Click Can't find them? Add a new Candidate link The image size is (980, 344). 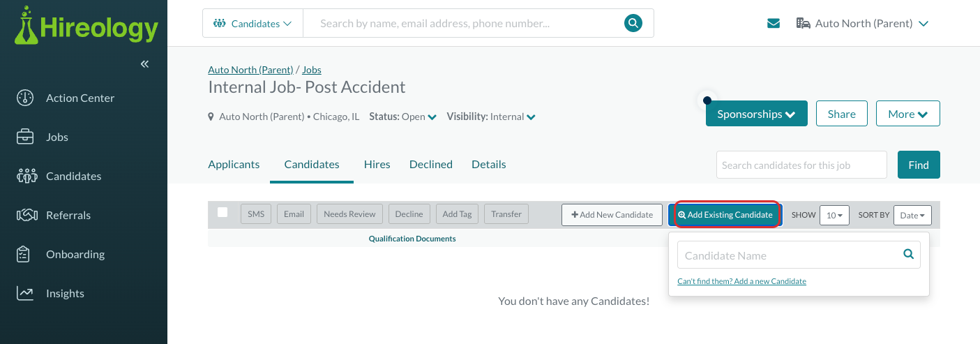click(x=741, y=281)
